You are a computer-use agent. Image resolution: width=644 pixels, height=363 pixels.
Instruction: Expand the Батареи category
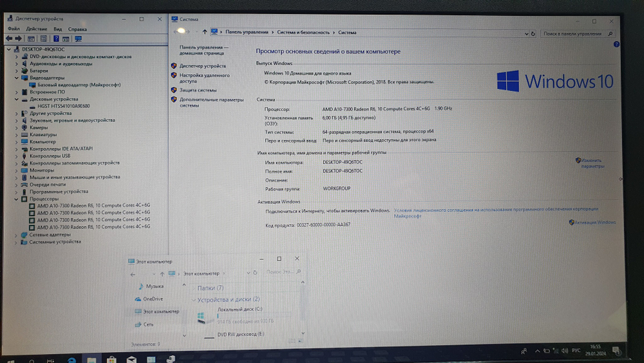[17, 71]
